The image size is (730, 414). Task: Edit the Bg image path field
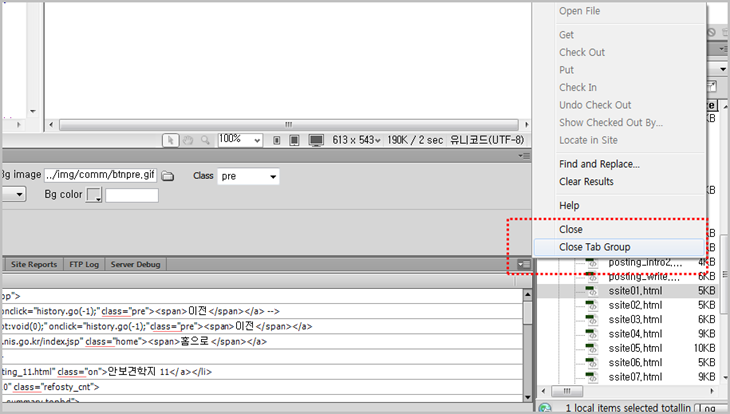[101, 175]
